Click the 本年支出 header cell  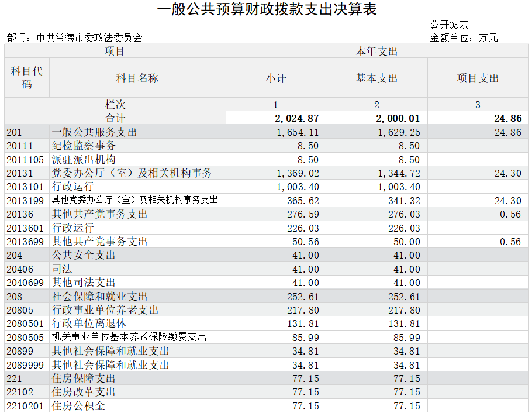[377, 51]
